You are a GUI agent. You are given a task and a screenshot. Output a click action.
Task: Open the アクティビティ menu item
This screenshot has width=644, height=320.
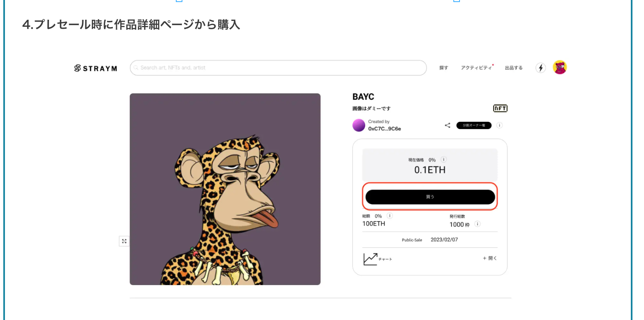tap(476, 68)
